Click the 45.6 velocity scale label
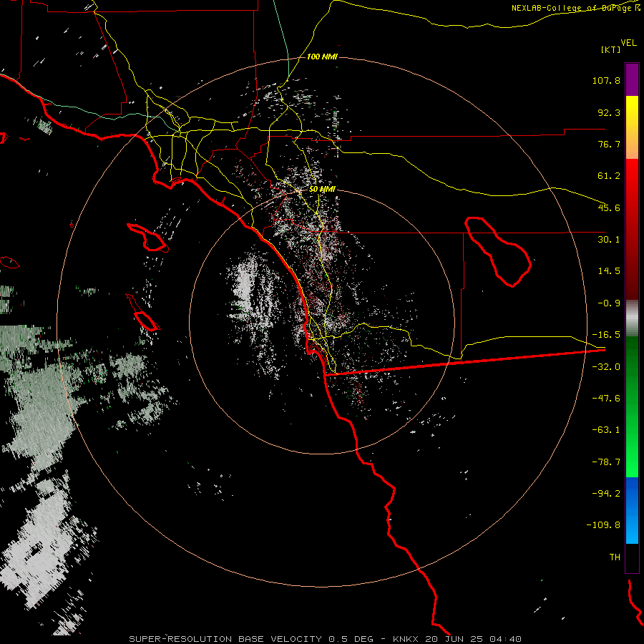The height and width of the screenshot is (644, 644). tap(609, 208)
